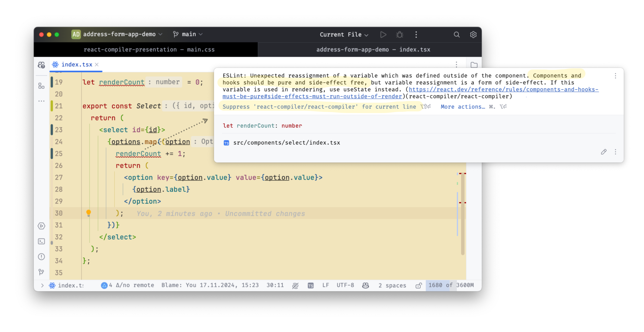The width and height of the screenshot is (644, 332).
Task: Click the more options '…' menu in popup
Action: [616, 76]
